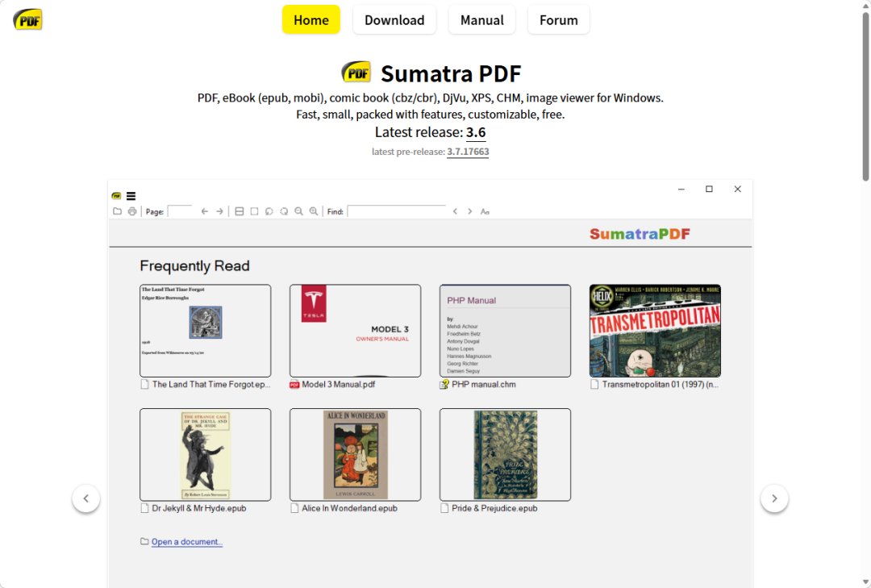The image size is (871, 588).
Task: Click the next search result chevron
Action: (x=469, y=211)
